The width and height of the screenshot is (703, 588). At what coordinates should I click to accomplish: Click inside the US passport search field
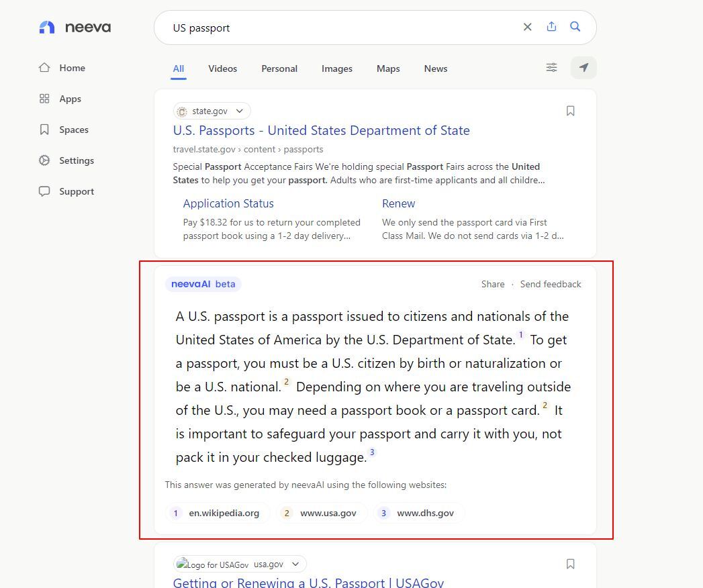(x=336, y=28)
